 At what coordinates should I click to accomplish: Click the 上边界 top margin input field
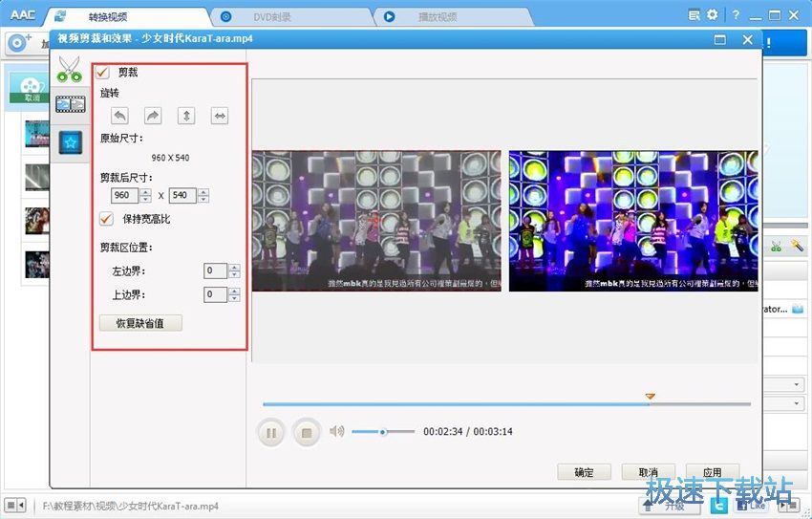point(216,294)
